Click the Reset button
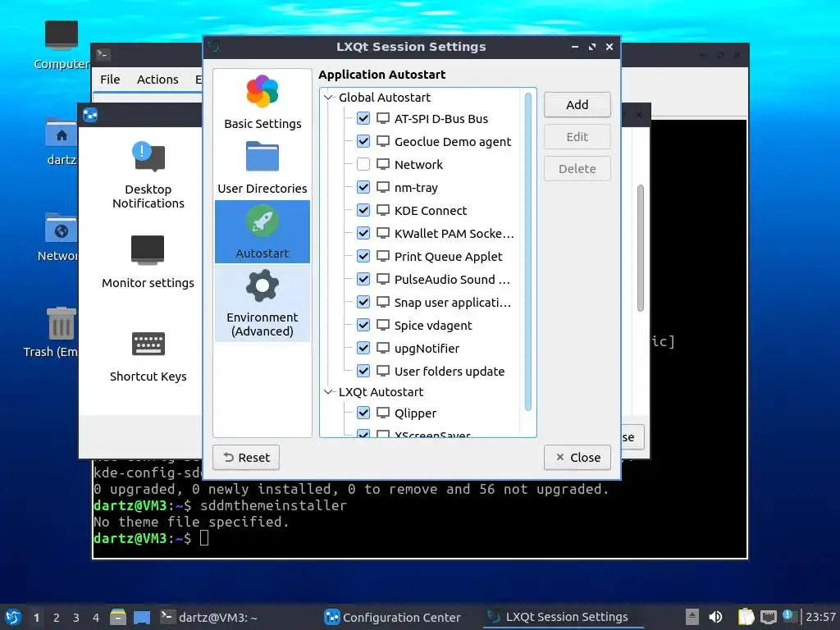Screen dimensions: 840x630 (246, 457)
